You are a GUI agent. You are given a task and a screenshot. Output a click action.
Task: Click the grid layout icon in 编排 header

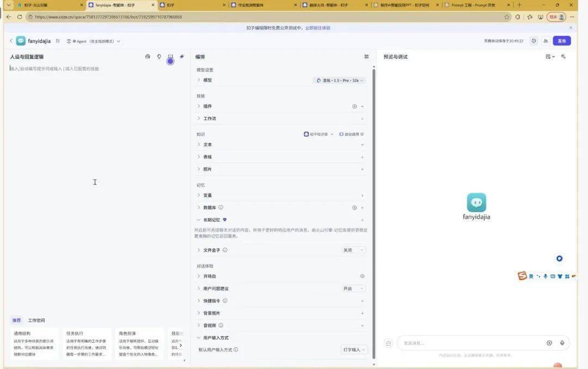(366, 57)
